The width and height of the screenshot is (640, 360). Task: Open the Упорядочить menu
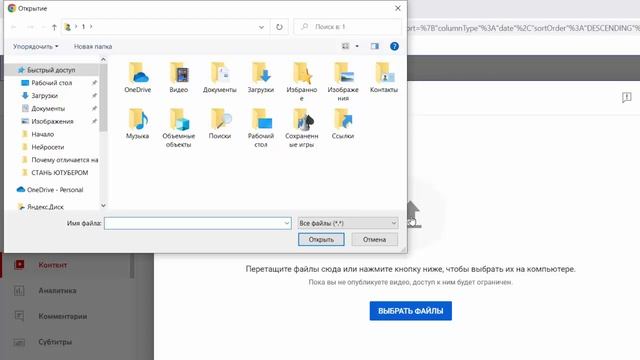point(36,47)
